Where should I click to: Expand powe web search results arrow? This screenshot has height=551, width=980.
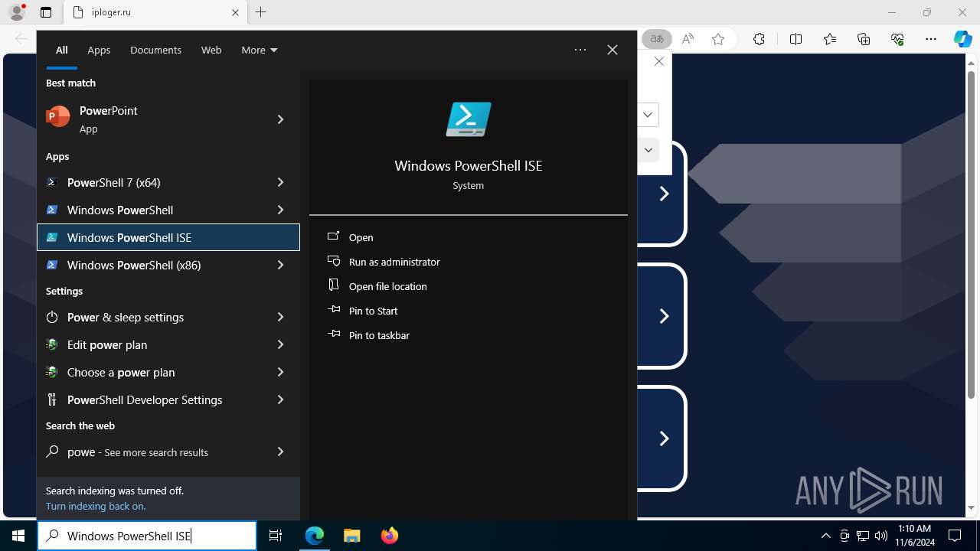tap(280, 452)
